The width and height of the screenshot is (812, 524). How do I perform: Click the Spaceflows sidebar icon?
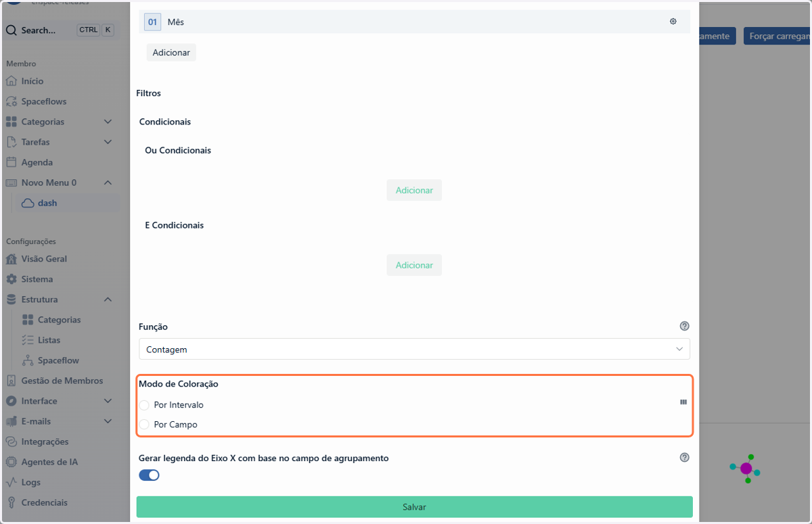11,101
